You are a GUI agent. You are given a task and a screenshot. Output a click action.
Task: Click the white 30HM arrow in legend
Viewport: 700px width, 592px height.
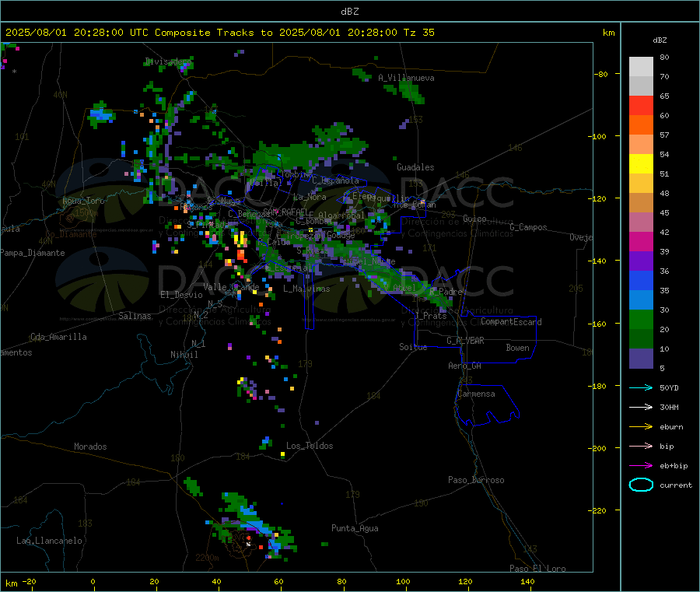pos(641,407)
